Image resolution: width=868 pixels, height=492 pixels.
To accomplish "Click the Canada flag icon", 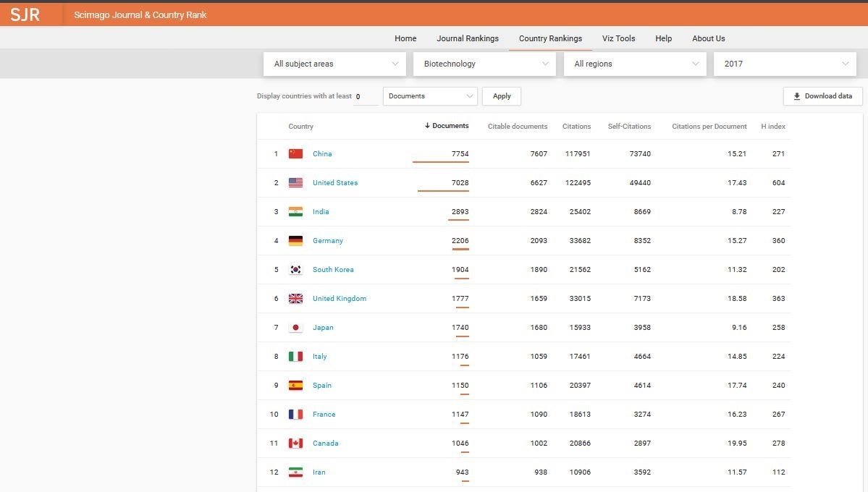I will point(295,443).
